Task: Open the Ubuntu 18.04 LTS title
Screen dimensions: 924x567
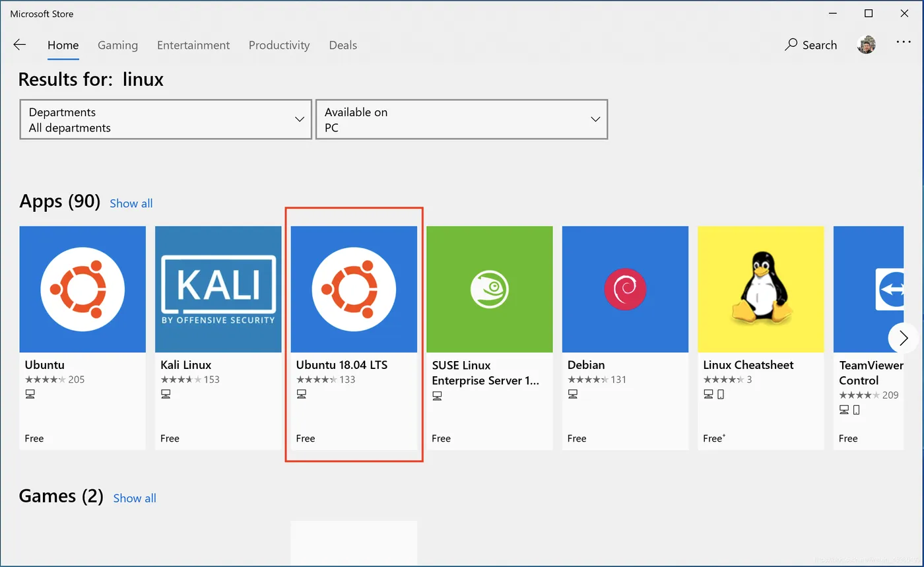Action: click(x=342, y=365)
